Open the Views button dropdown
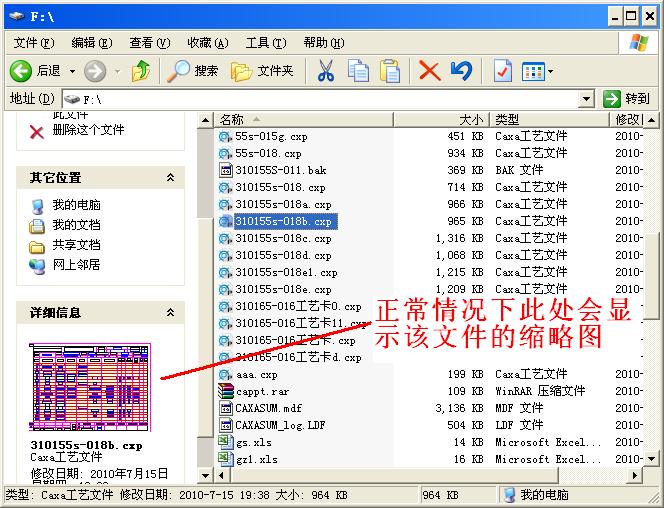Image resolution: width=664 pixels, height=508 pixels. pos(538,71)
